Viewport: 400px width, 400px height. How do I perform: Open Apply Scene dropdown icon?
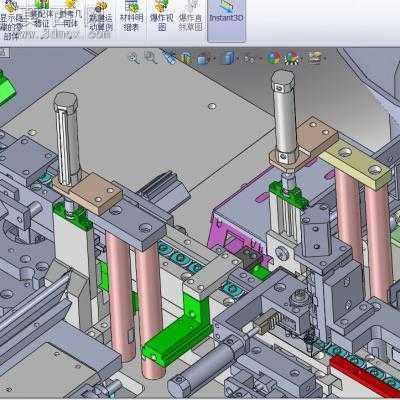click(292, 58)
